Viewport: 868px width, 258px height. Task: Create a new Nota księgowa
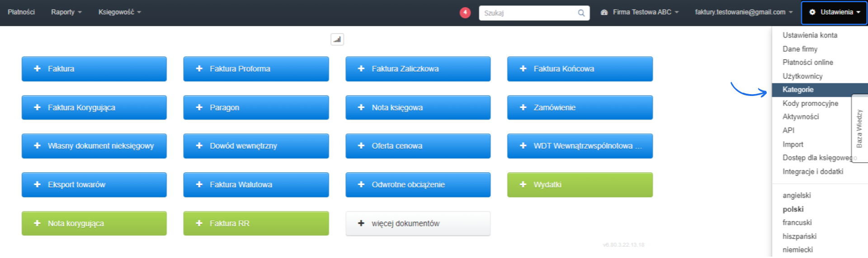coord(418,107)
